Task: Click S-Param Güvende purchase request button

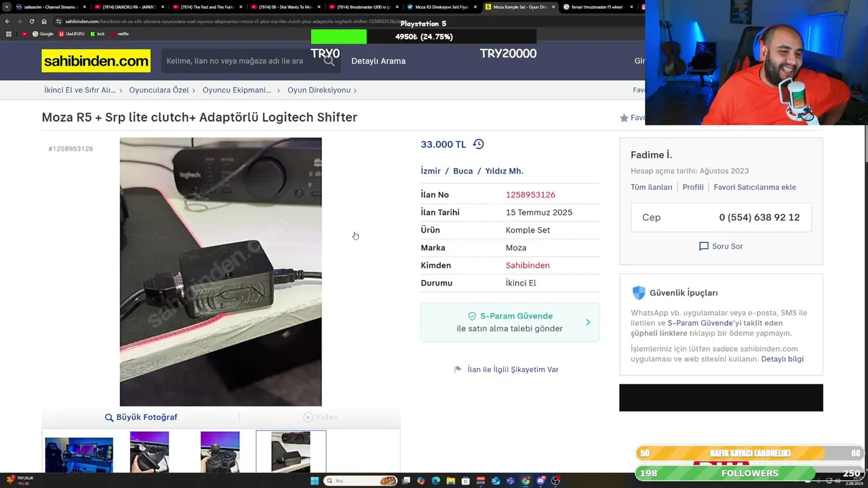Action: [x=510, y=322]
